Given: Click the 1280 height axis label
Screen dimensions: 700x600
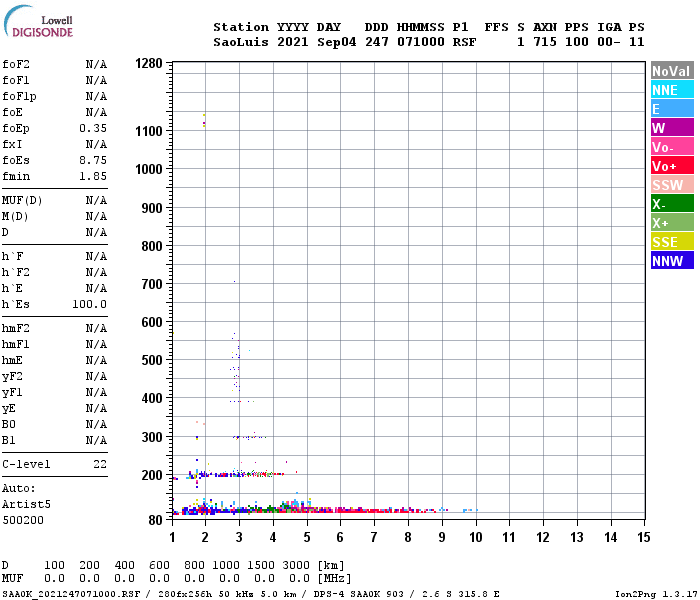Looking at the screenshot, I should (x=149, y=63).
